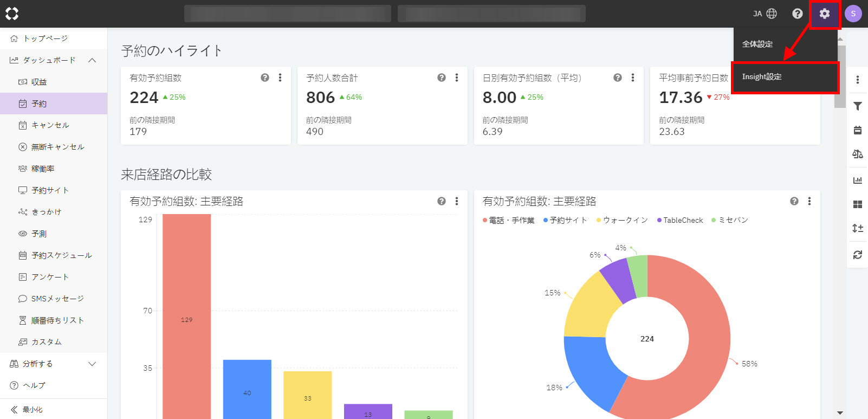Image resolution: width=868 pixels, height=419 pixels.
Task: Click the blue bar valued 40
Action: (x=247, y=389)
